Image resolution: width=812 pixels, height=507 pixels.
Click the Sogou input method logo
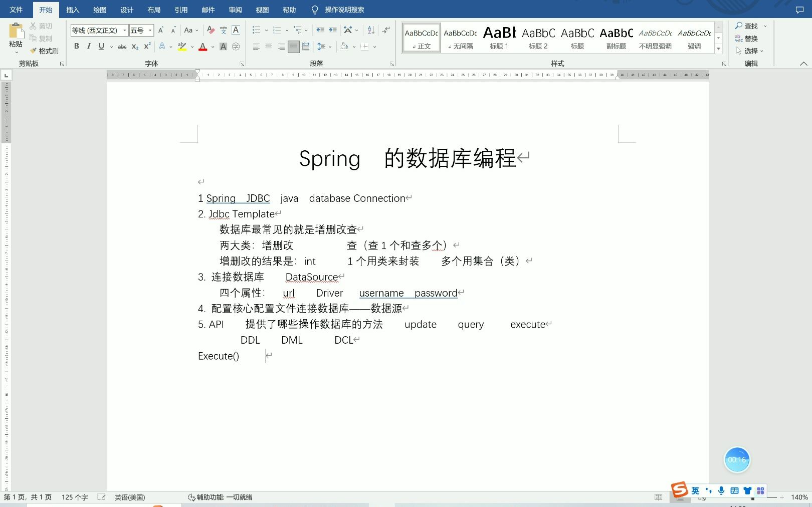tap(679, 489)
